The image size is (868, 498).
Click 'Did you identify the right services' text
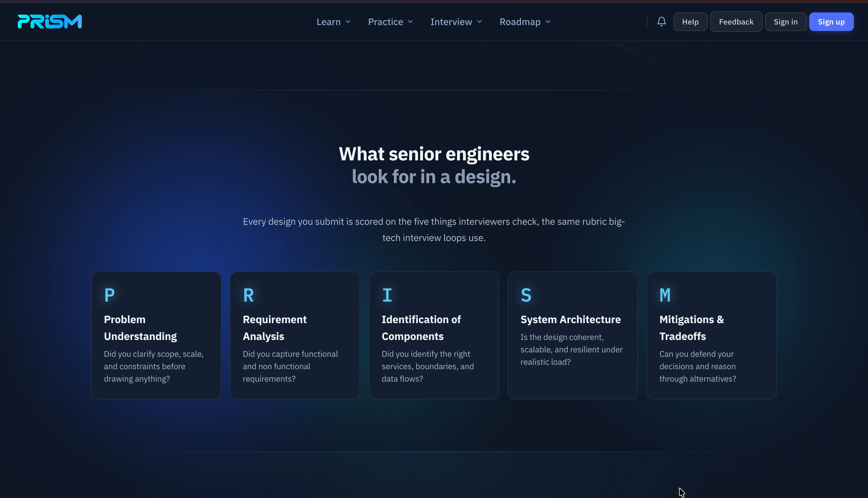428,366
